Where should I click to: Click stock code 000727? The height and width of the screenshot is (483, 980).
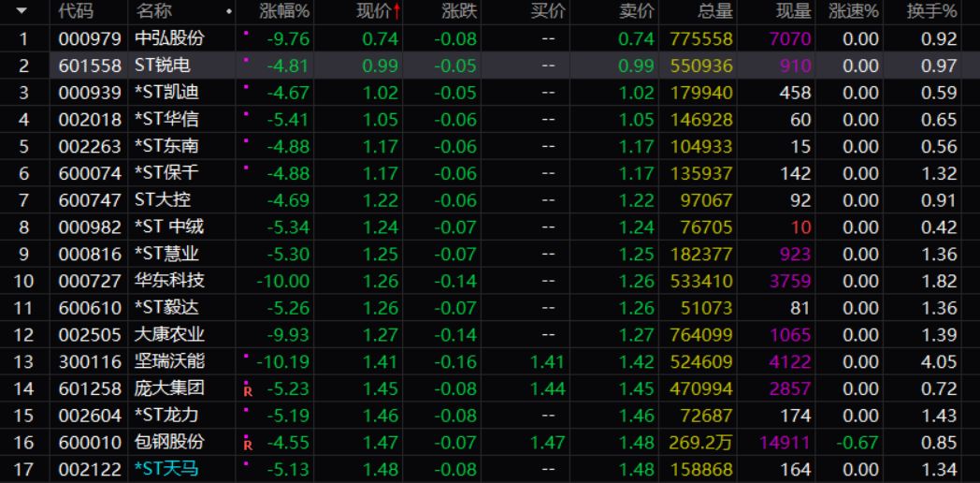click(x=90, y=282)
